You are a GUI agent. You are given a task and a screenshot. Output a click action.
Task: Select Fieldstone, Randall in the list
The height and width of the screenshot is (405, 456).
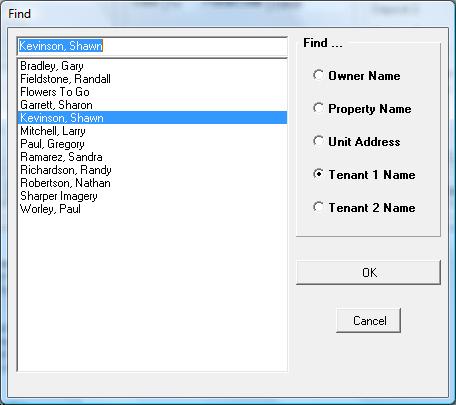click(152, 79)
